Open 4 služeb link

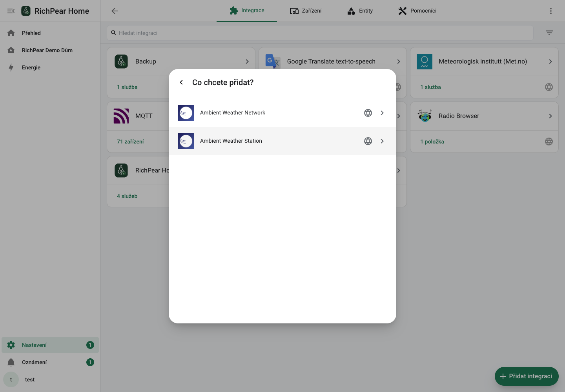point(127,196)
